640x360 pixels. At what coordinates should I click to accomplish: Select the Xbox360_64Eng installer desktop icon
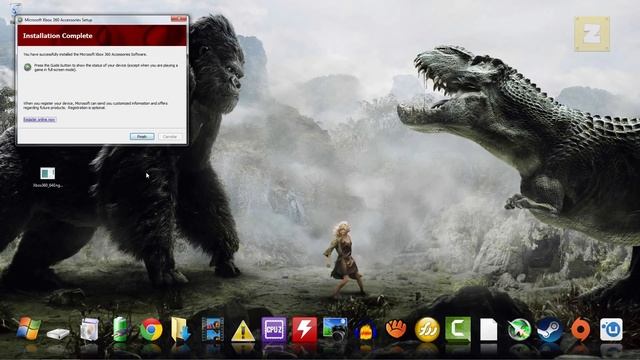48,177
